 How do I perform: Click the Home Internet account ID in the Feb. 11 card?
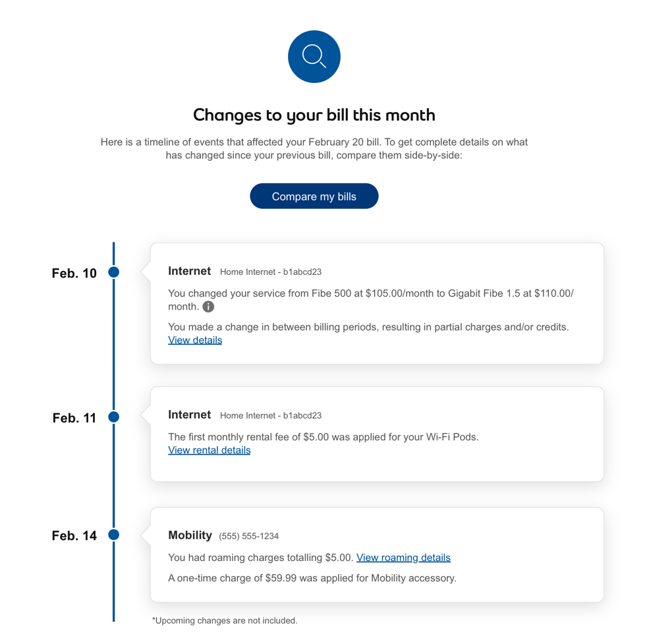pos(271,415)
